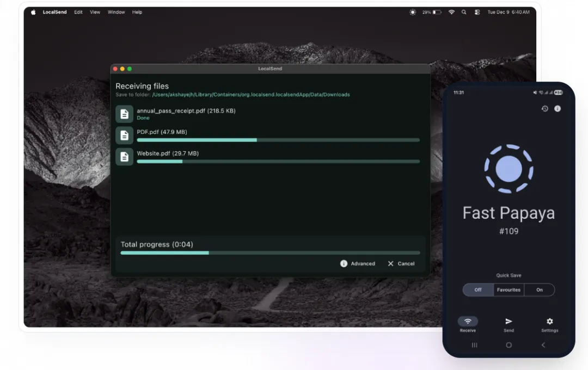Open the Apple menu
Viewport: 588px width, 370px height.
click(x=33, y=12)
